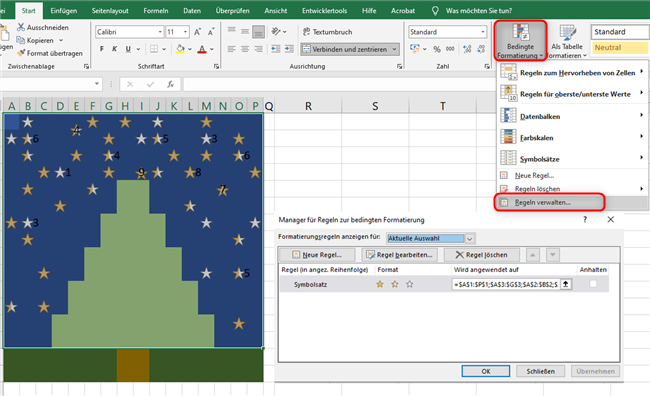
Task: Move rule down arrow button
Action: coord(553,255)
